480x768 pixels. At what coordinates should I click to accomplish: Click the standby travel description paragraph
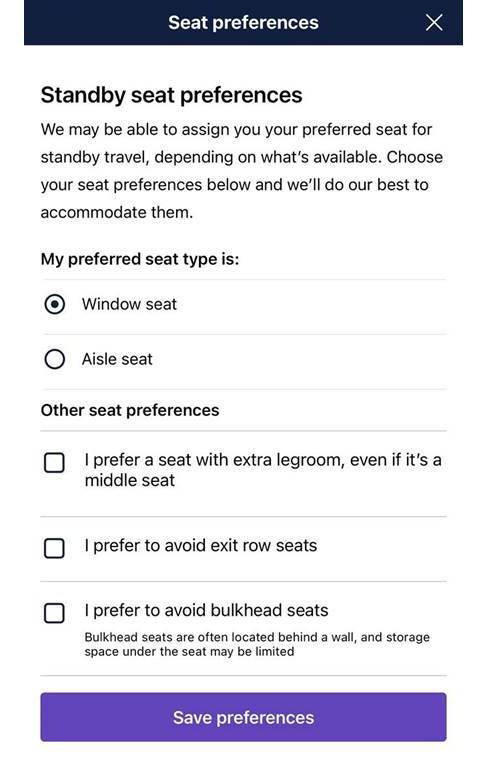point(242,171)
